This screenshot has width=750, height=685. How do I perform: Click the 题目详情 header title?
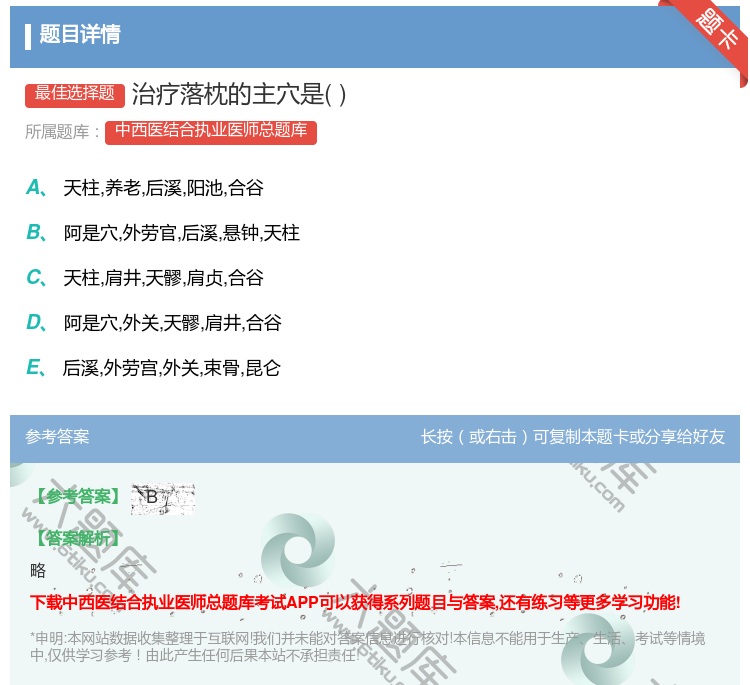[80, 34]
